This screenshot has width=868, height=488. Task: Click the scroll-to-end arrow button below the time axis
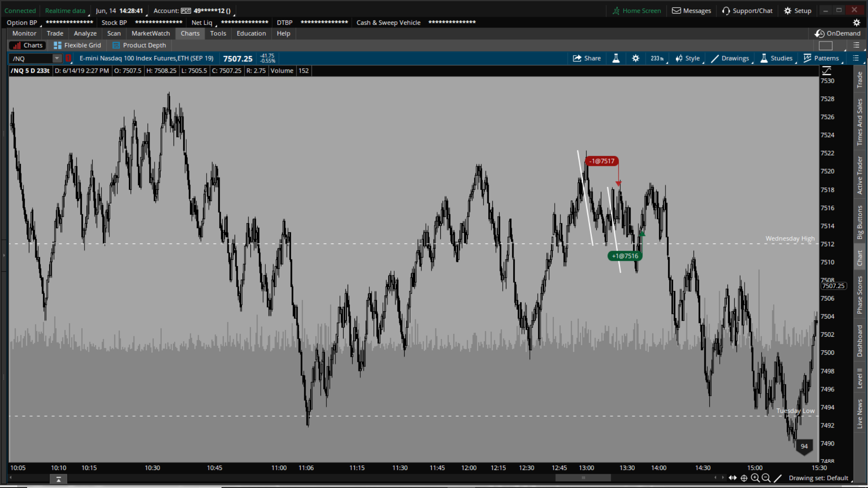click(58, 479)
